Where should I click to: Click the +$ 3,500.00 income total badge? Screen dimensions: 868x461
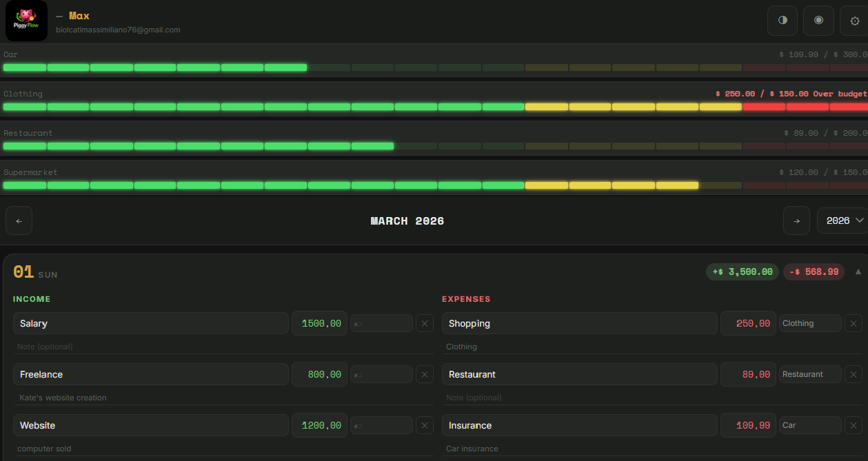coord(742,272)
